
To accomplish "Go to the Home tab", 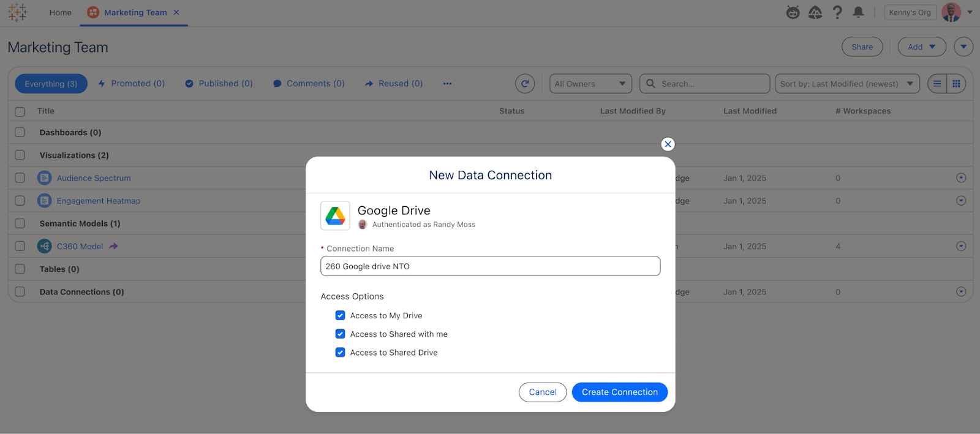I will [60, 12].
